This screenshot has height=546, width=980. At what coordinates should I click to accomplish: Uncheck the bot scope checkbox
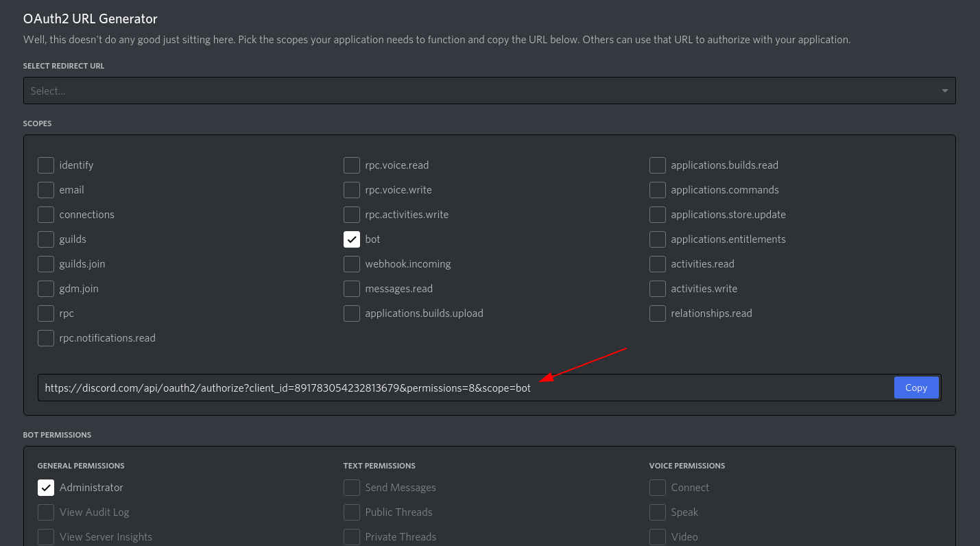352,239
